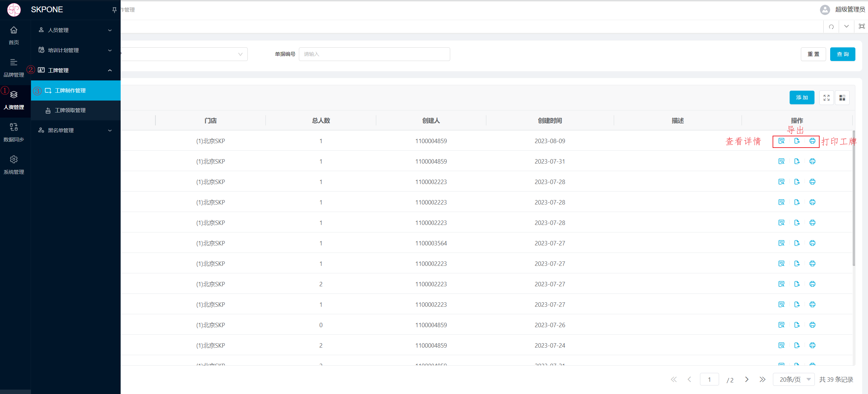Pin the sidebar with the pin icon
868x394 pixels.
click(114, 10)
